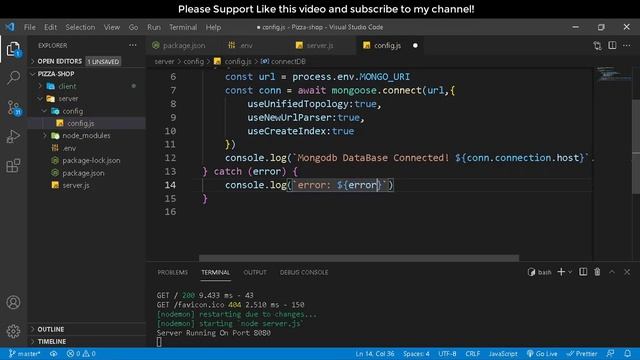Open the Run menu
Image resolution: width=640 pixels, height=360 pixels.
tap(154, 27)
